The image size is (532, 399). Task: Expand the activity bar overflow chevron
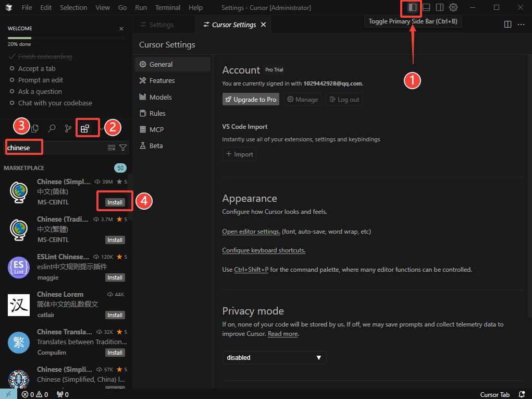point(102,128)
